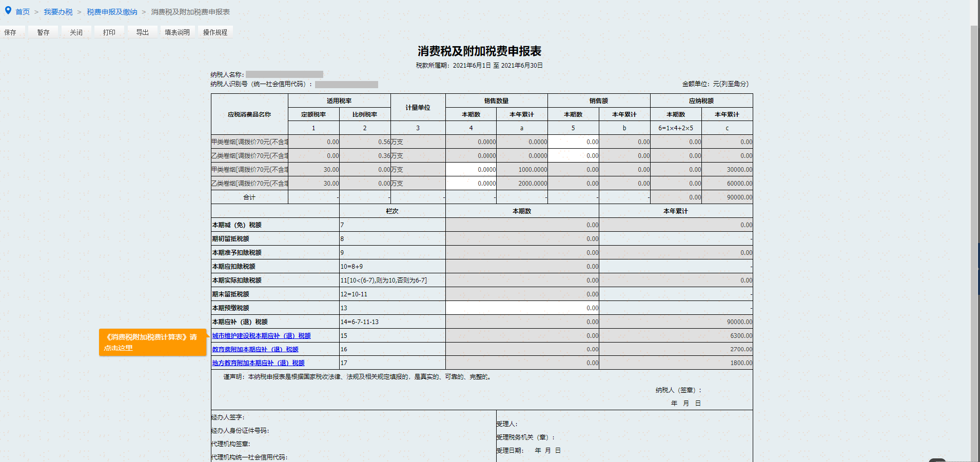
Task: Edit 销售额本期数 for the 0.56 rate 甲类卷烟 row
Action: [573, 142]
